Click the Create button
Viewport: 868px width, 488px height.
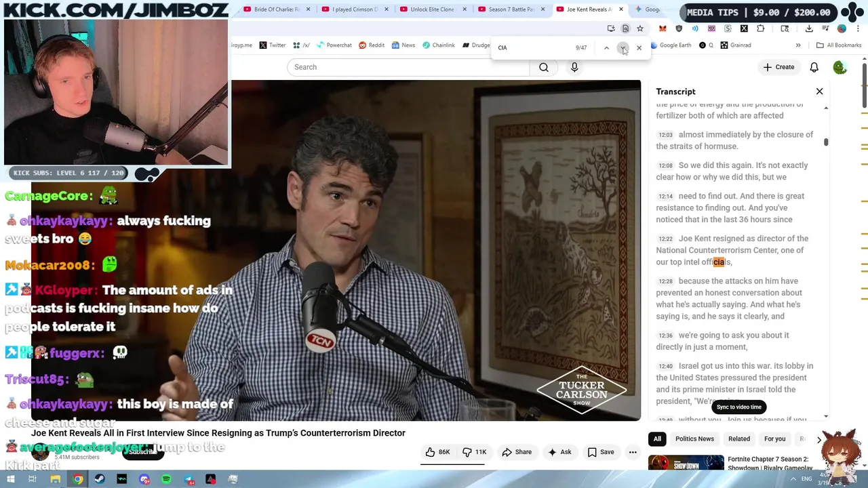[x=778, y=67]
